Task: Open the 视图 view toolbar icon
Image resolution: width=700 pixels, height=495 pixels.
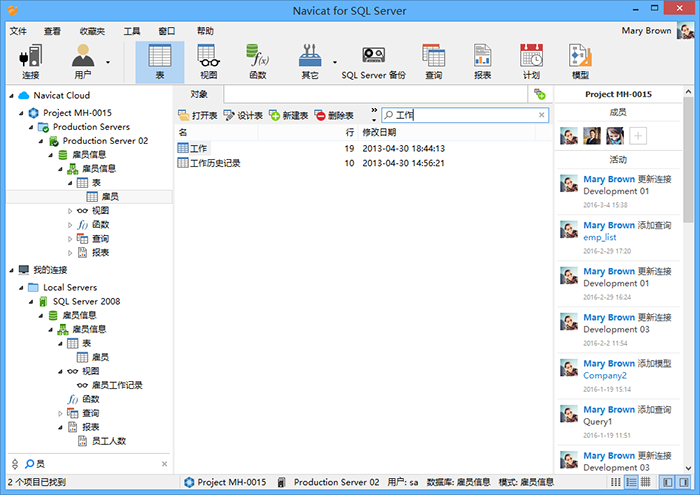Action: pos(208,62)
